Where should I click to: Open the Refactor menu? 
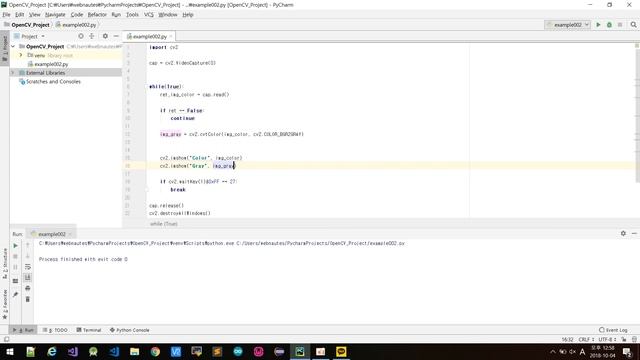pyautogui.click(x=97, y=15)
